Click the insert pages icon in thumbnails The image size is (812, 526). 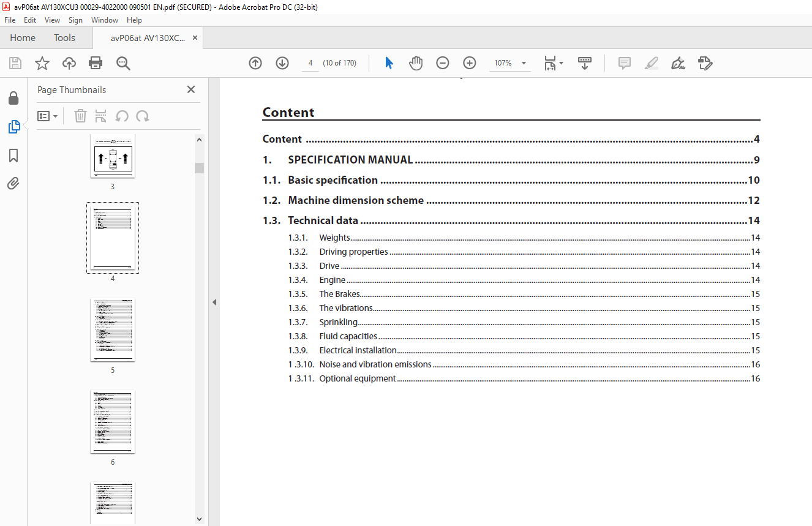pyautogui.click(x=101, y=116)
